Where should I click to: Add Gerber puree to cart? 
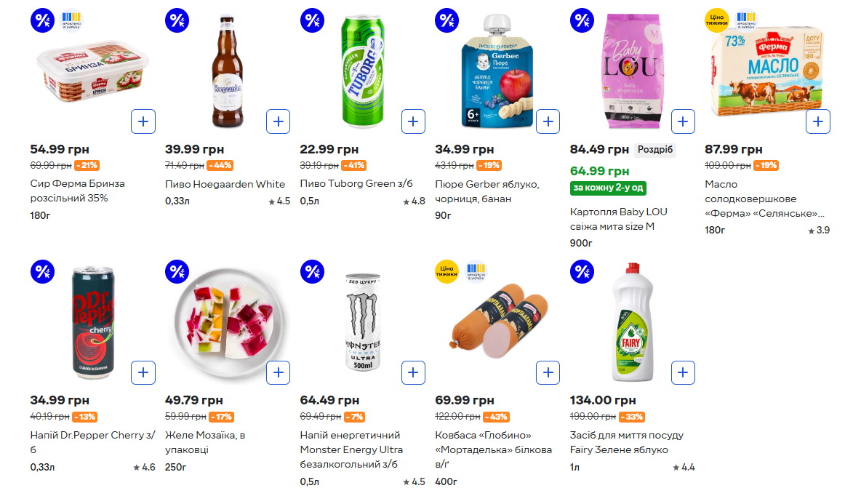click(x=548, y=121)
